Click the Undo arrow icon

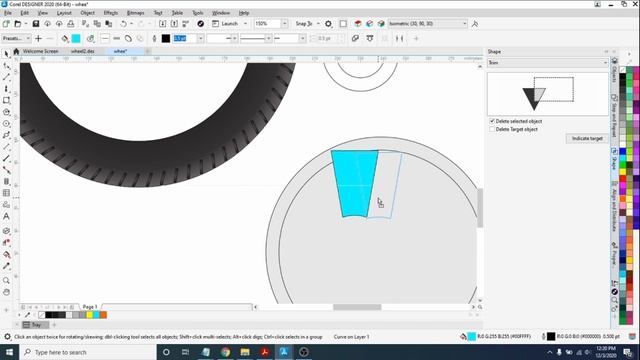point(123,24)
